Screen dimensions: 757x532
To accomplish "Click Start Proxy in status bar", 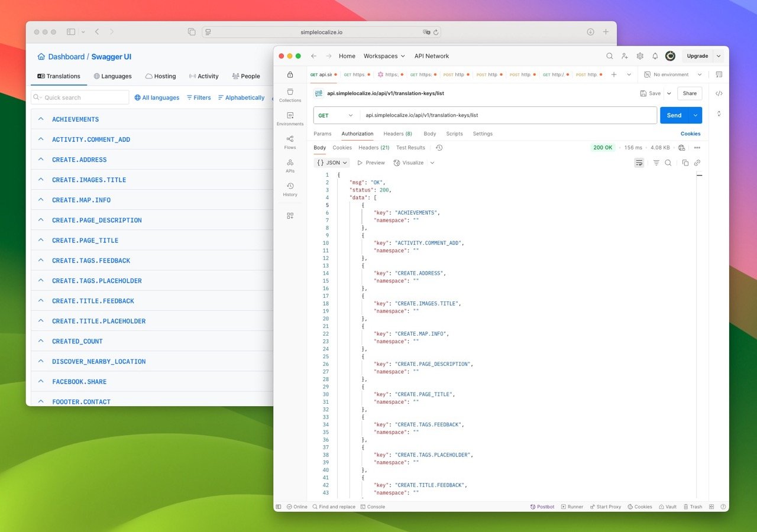I will pyautogui.click(x=605, y=507).
